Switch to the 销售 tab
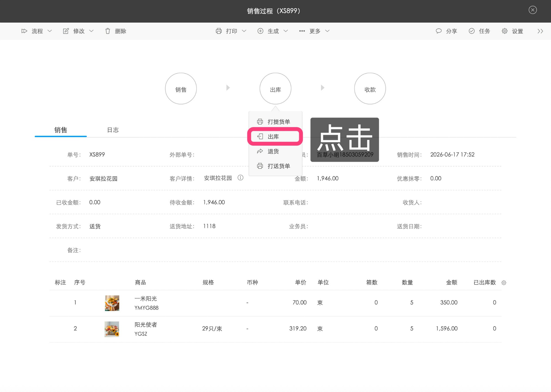Screen dimensions: 551x392 click(61, 130)
